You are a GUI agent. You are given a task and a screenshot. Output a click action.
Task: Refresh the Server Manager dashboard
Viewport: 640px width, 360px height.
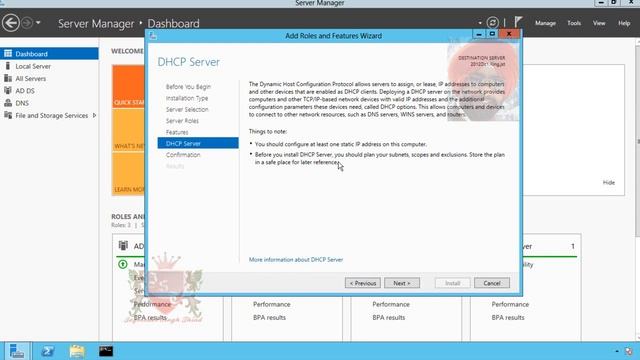[x=493, y=22]
